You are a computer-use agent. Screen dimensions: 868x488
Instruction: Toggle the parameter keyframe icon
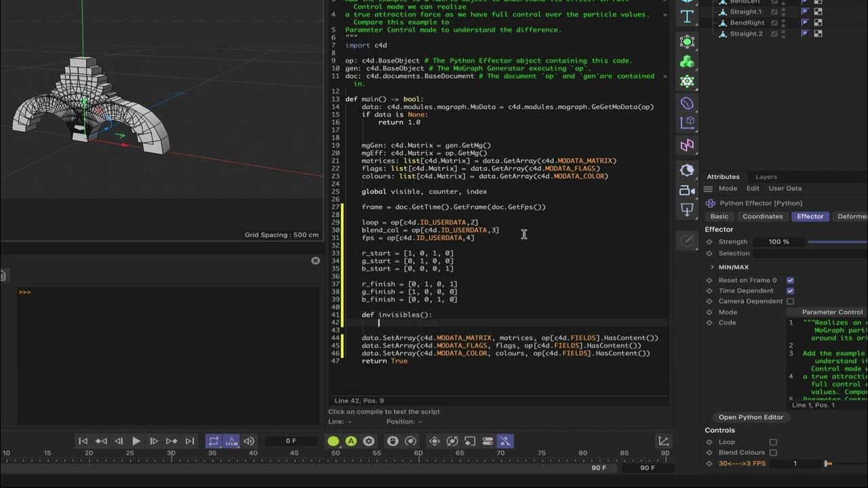(x=488, y=441)
